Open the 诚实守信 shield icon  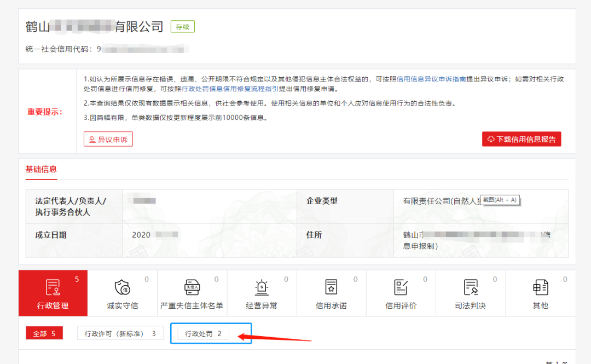[123, 287]
